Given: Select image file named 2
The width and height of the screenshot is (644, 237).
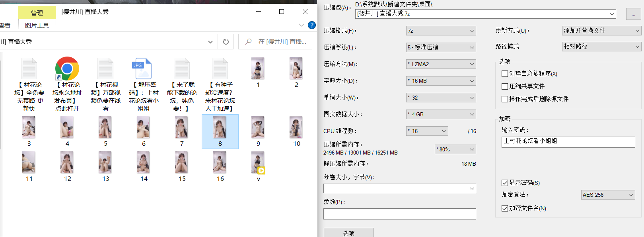Looking at the screenshot, I should [296, 73].
